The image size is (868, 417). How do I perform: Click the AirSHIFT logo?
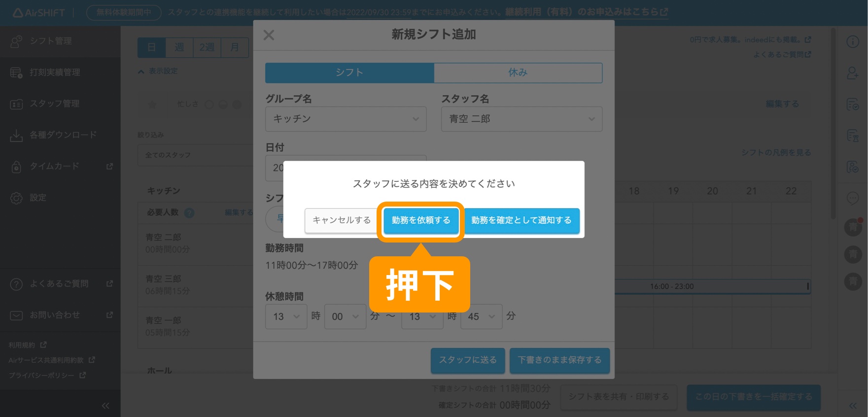point(38,13)
